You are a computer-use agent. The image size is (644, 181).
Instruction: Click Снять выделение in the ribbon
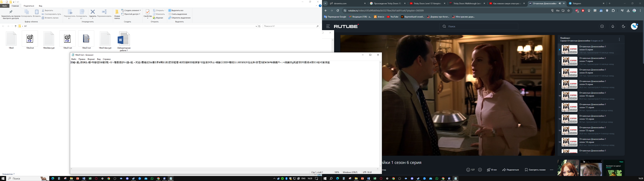coord(178,14)
